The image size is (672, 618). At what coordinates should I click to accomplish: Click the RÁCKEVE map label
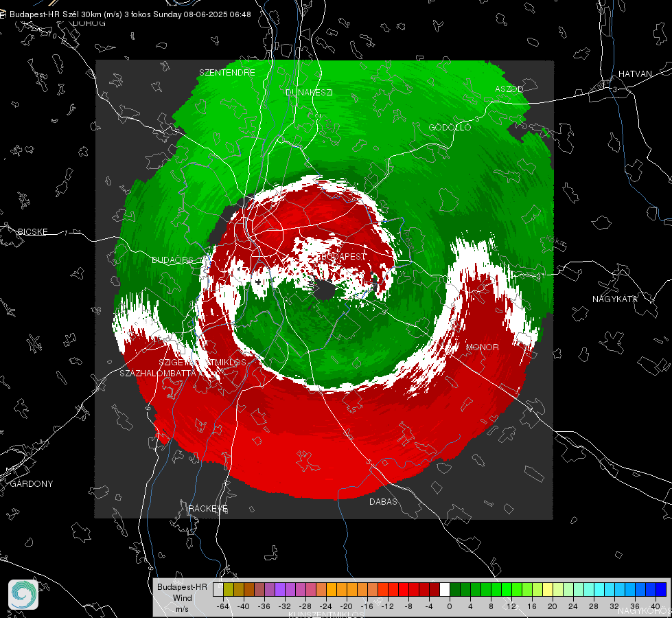[208, 508]
